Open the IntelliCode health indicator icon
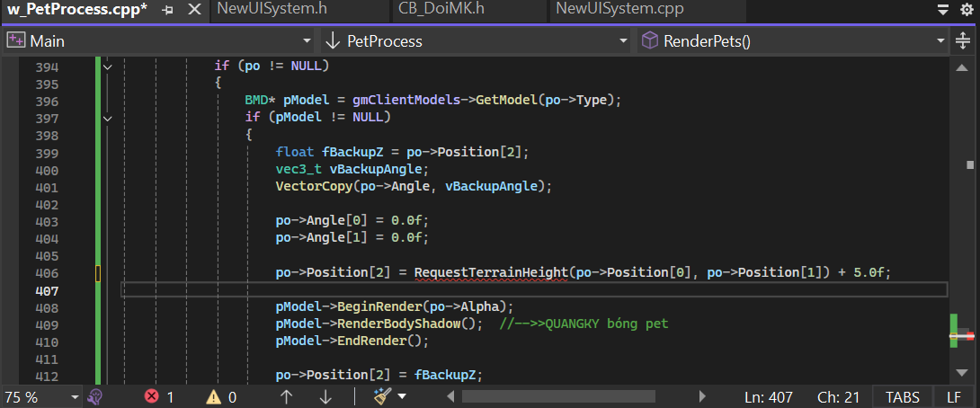 pyautogui.click(x=95, y=396)
